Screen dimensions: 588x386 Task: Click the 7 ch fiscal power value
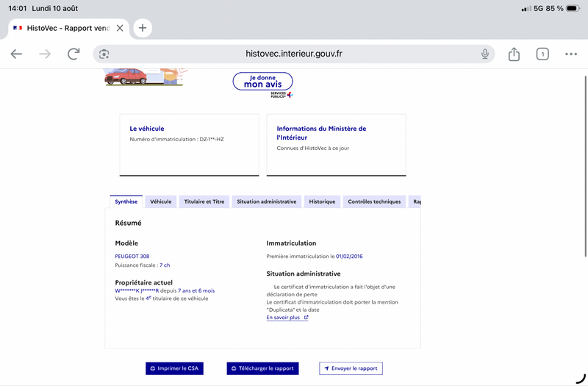(165, 265)
